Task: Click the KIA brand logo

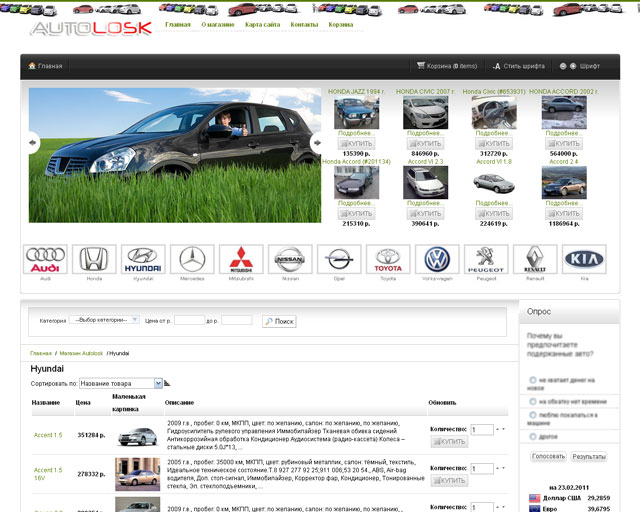Action: 584,260
